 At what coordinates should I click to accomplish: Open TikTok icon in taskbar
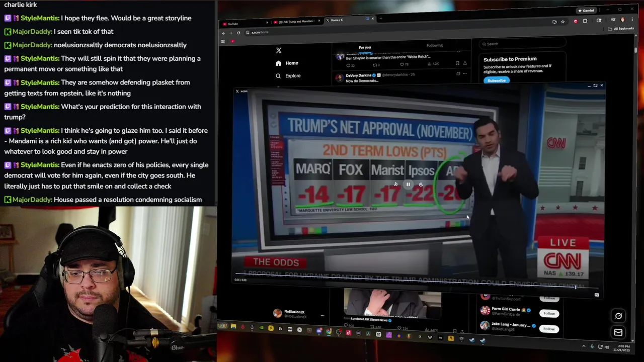[348, 332]
